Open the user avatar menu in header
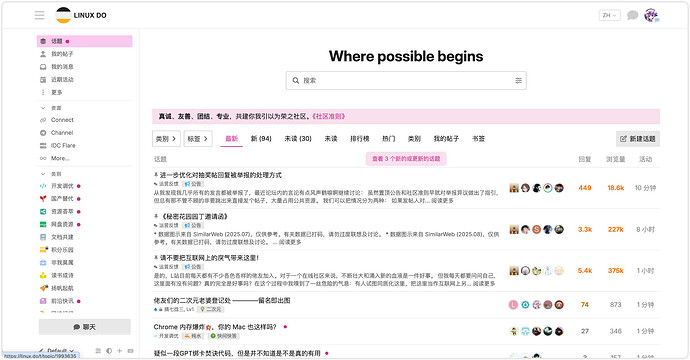Screen dimensions: 690x360 click(651, 15)
